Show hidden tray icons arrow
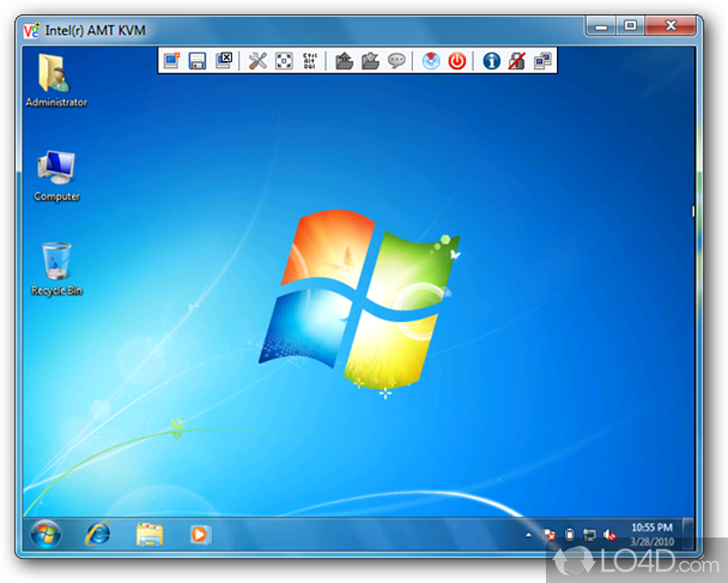Viewport: 728px width, 583px height. click(x=529, y=535)
